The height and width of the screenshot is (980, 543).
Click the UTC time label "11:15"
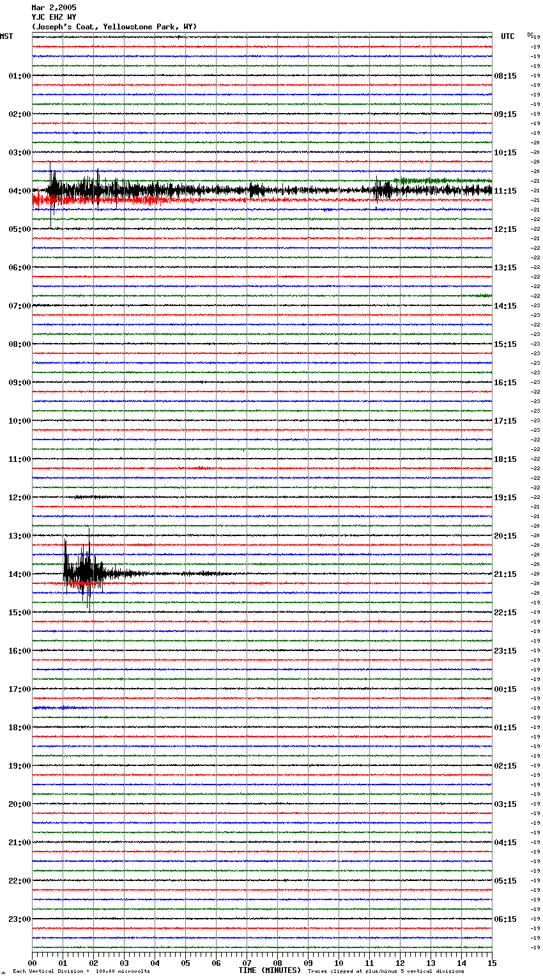pos(505,191)
